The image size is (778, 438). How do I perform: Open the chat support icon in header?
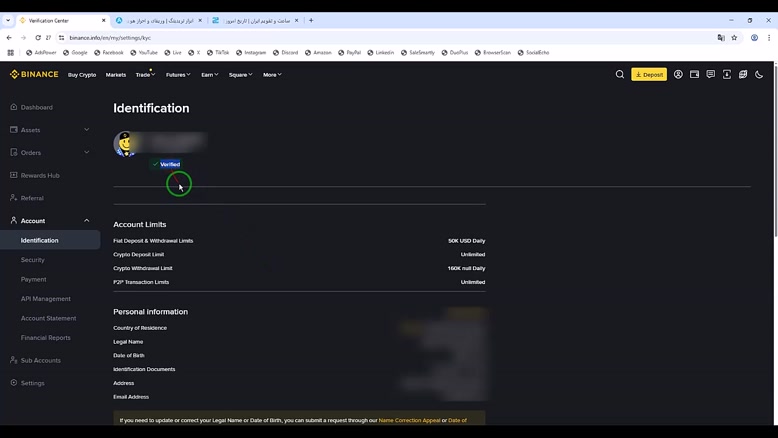tap(710, 74)
